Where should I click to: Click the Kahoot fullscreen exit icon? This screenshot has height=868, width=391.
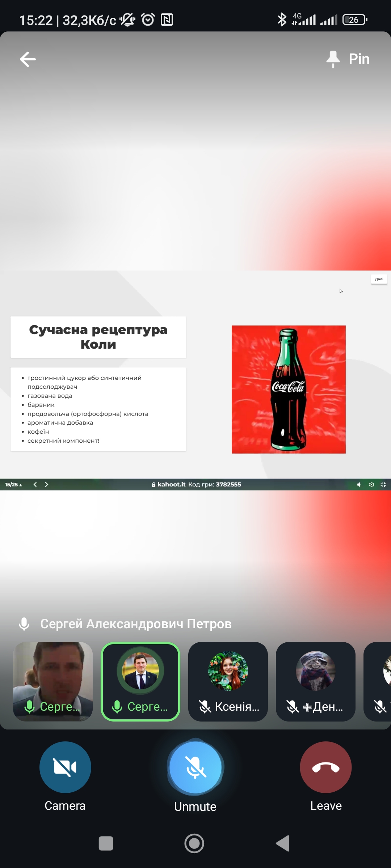[x=383, y=485]
